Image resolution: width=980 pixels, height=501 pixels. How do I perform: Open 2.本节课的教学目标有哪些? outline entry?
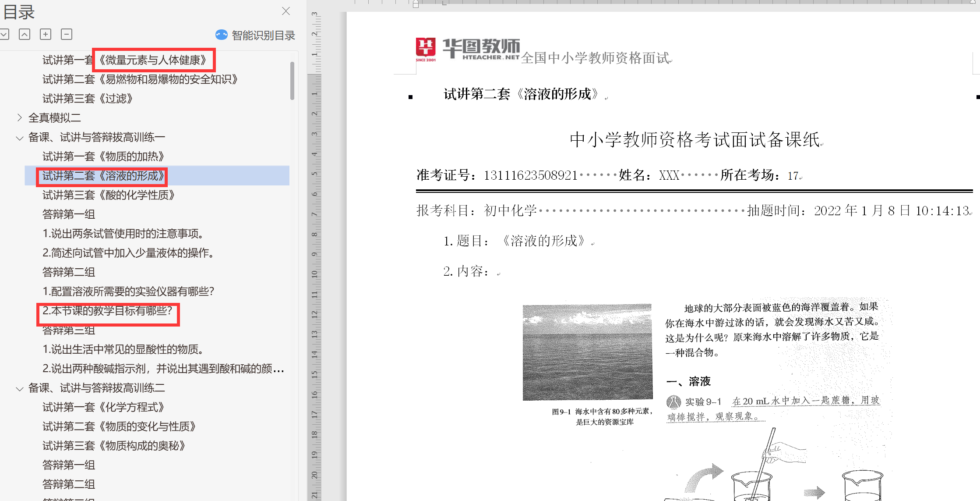(x=107, y=311)
